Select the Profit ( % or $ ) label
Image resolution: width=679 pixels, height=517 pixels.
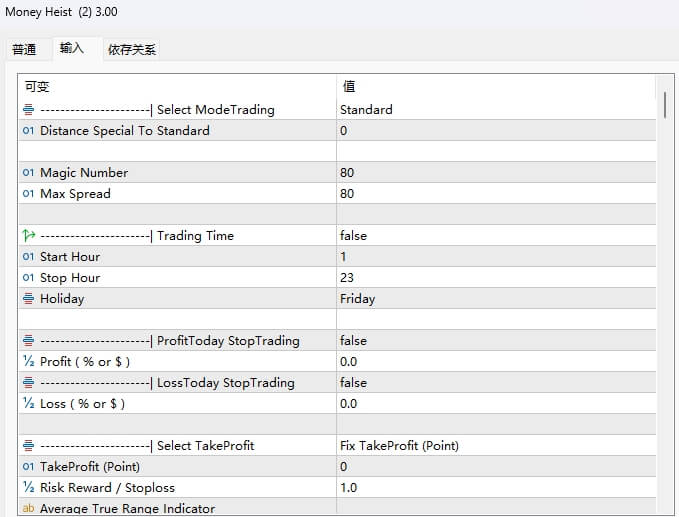(85, 362)
